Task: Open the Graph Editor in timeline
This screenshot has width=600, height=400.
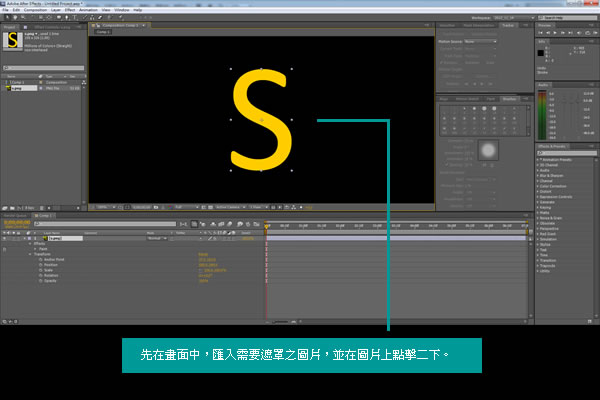Action: click(x=256, y=224)
